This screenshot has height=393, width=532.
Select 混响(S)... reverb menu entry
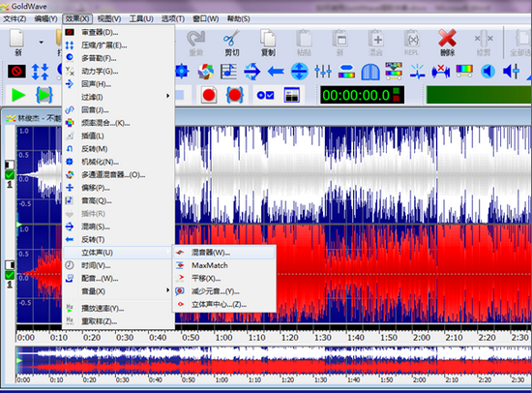[117, 227]
